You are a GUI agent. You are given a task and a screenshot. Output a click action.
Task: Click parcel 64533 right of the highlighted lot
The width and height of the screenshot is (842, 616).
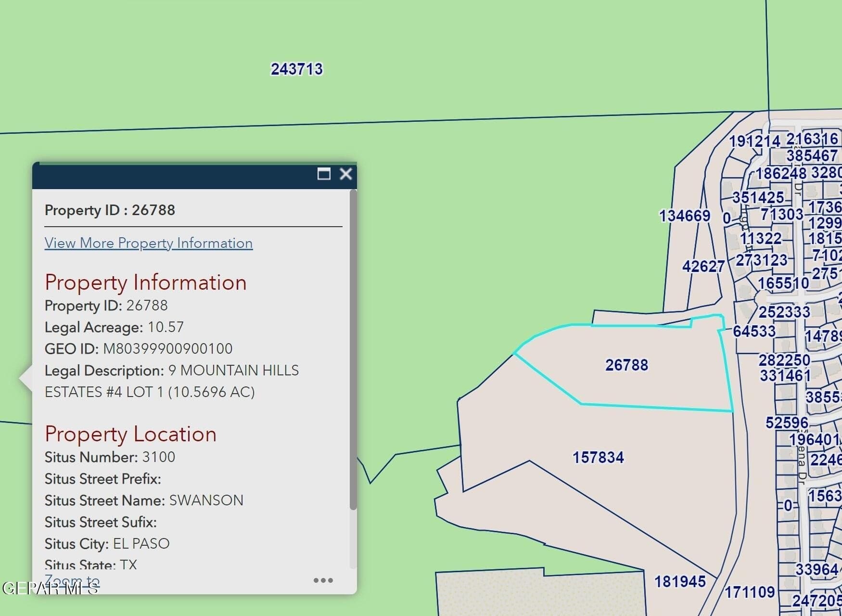pyautogui.click(x=753, y=331)
